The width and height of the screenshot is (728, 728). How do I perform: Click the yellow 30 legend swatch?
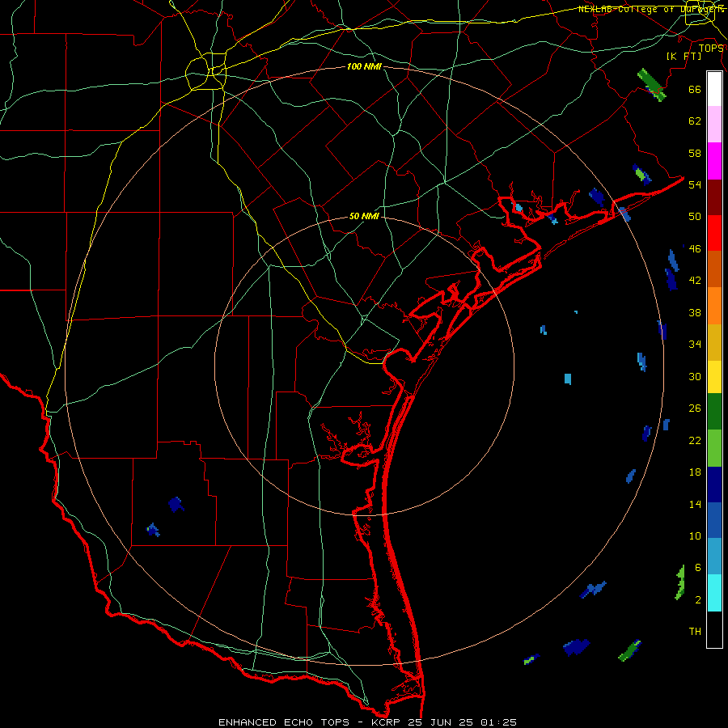pyautogui.click(x=714, y=377)
